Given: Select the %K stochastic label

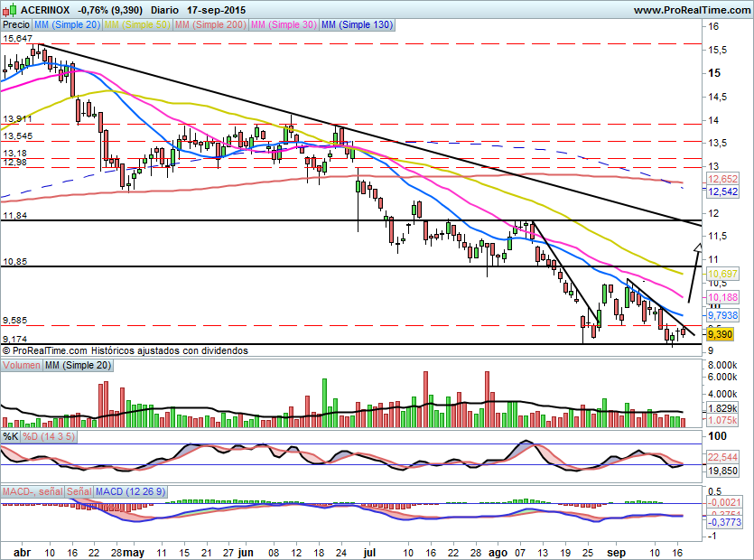Looking at the screenshot, I should pyautogui.click(x=10, y=437).
